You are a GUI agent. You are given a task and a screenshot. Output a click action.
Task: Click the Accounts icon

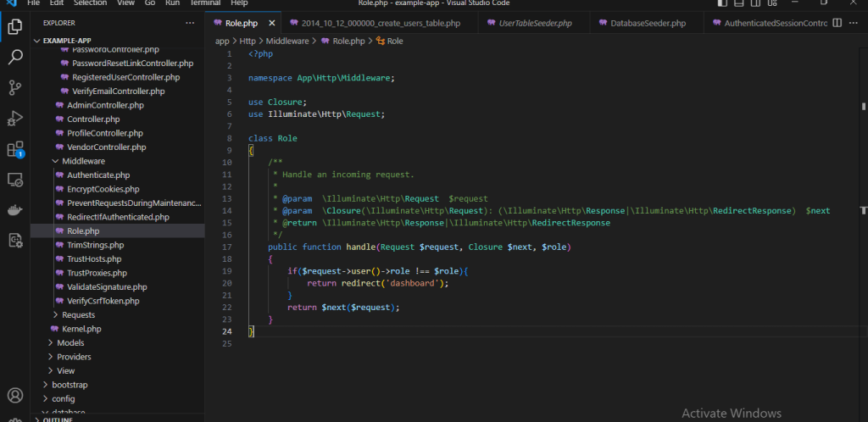click(x=15, y=396)
